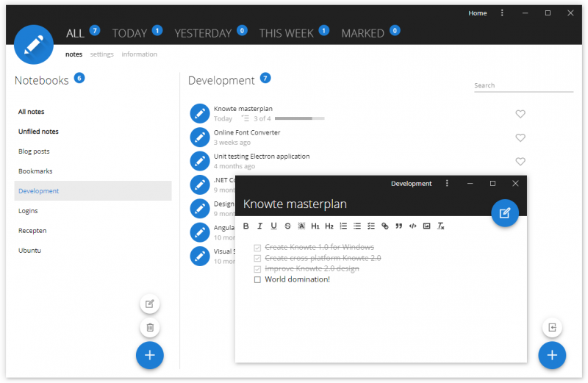Image resolution: width=588 pixels, height=383 pixels.
Task: Click the blue edit button in note window
Action: click(x=505, y=213)
